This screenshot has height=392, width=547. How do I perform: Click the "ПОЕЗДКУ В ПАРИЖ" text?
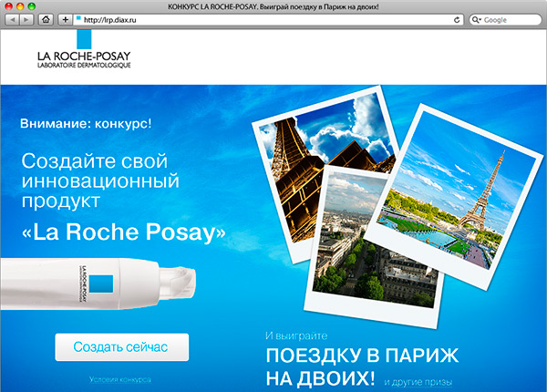362,356
